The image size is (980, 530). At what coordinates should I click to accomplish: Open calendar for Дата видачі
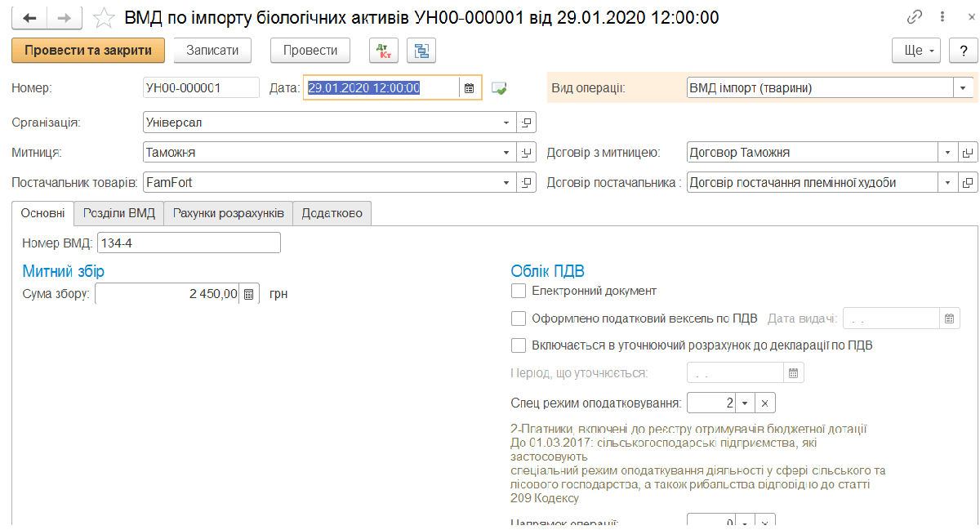949,318
